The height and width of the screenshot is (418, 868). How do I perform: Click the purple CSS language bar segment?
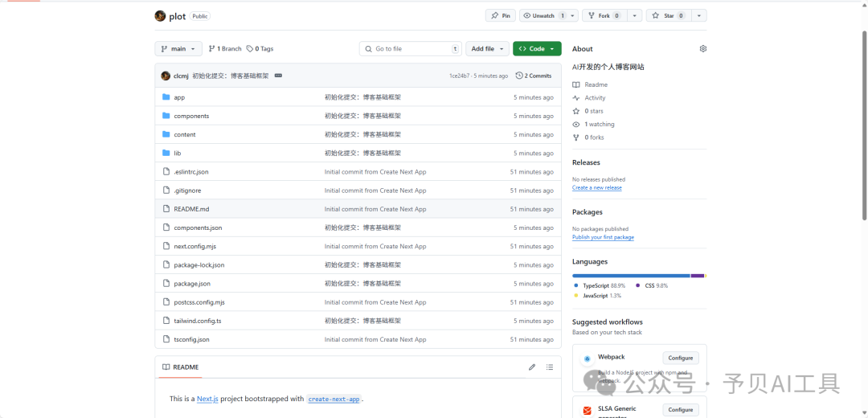coord(698,276)
